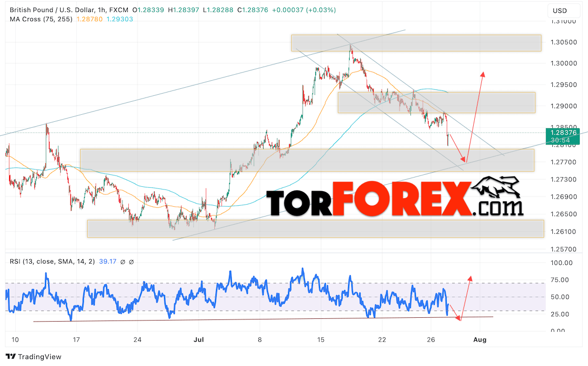
Task: Click price axis label 1.27300
Action: tap(564, 180)
